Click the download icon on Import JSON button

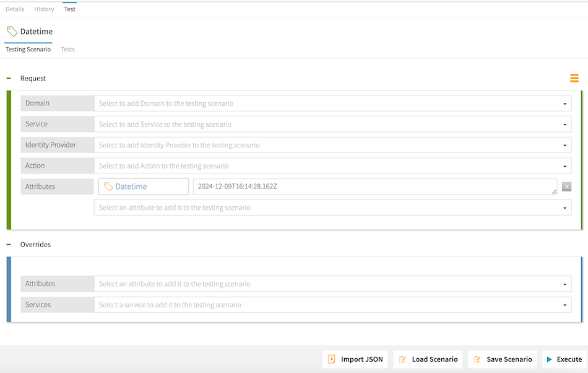[x=334, y=359]
